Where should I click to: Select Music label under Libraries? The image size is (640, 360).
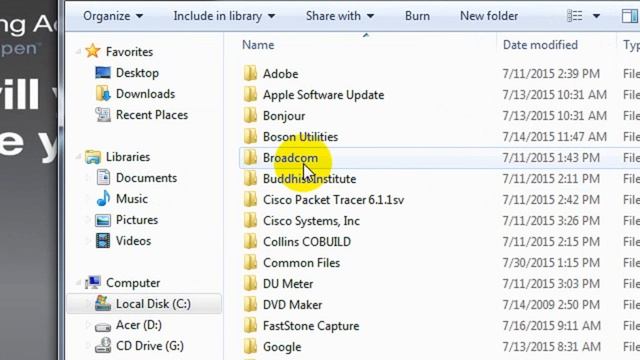point(132,199)
